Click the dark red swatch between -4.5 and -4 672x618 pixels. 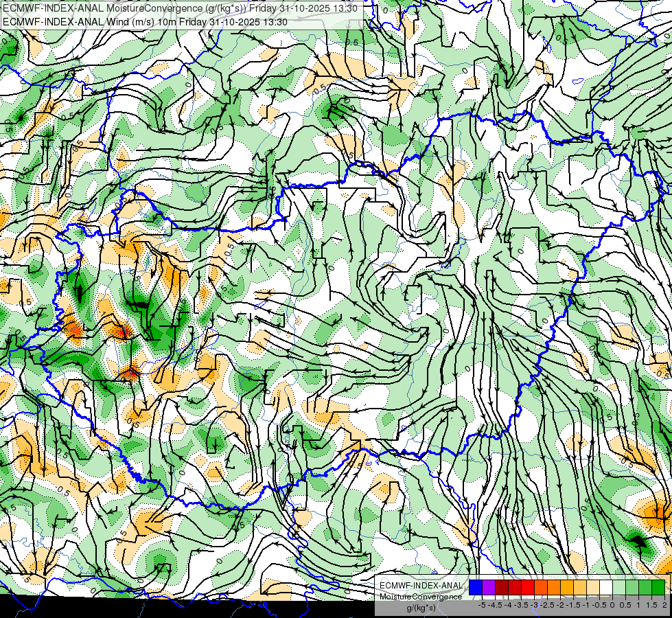(502, 588)
